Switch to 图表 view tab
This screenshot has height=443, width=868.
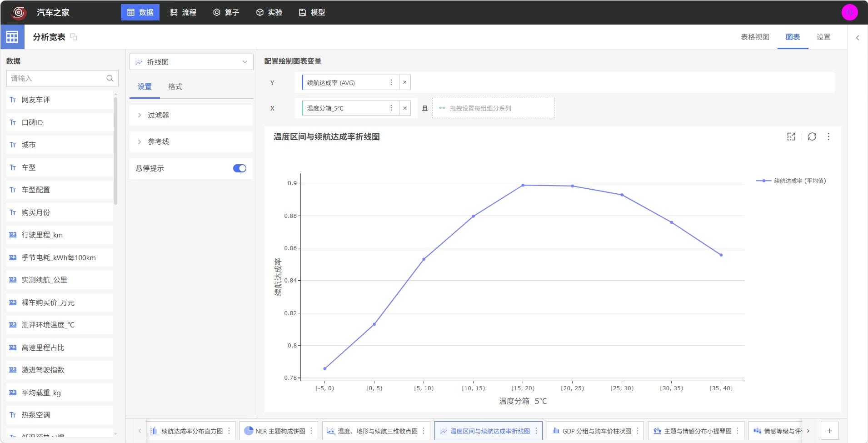793,37
